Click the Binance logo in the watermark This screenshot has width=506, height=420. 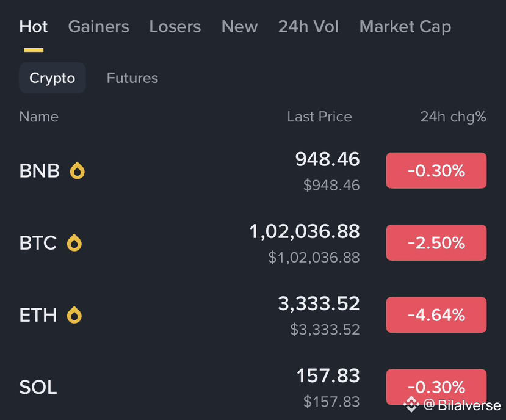411,405
